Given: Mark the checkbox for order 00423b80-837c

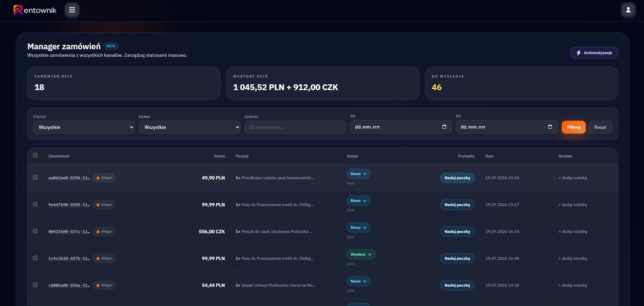Looking at the screenshot, I should (x=35, y=231).
